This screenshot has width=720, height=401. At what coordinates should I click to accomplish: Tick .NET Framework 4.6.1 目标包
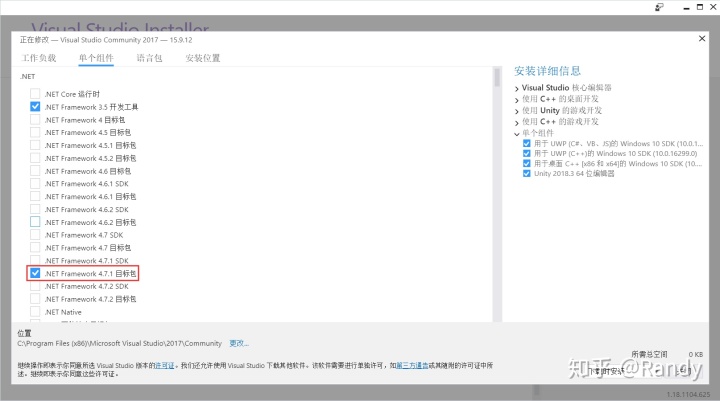coord(35,196)
